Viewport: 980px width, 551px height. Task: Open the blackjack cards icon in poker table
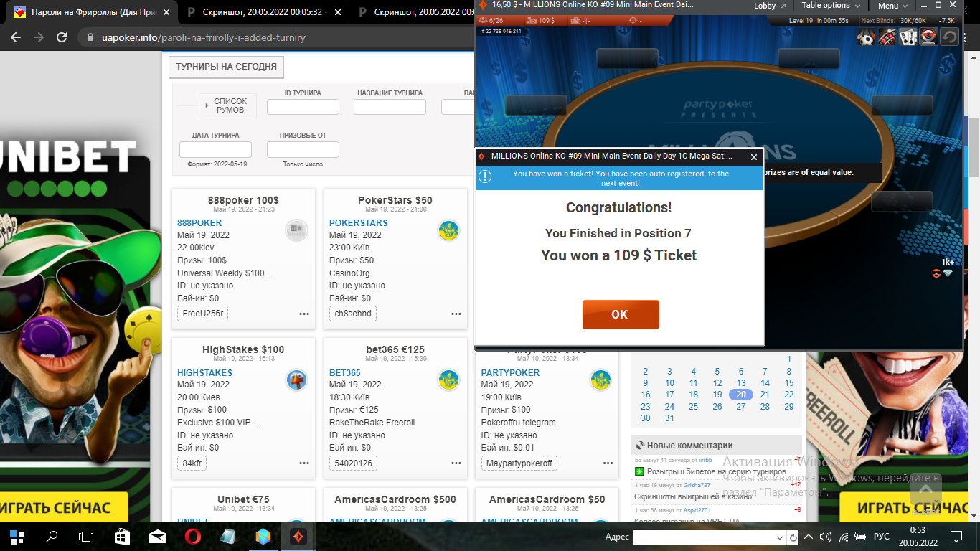click(908, 37)
